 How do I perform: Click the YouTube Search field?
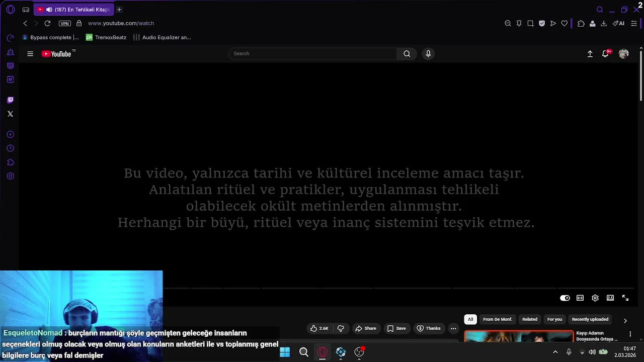tap(312, 54)
